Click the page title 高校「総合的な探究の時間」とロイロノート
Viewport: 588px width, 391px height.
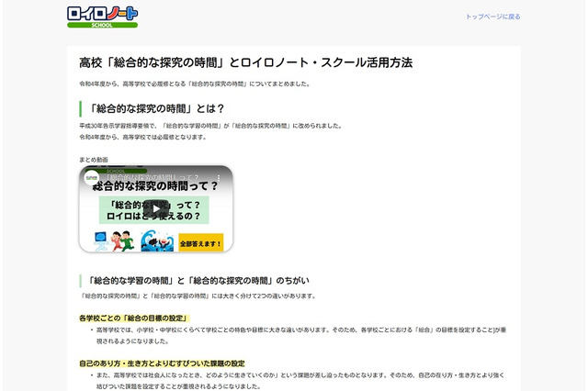245,62
